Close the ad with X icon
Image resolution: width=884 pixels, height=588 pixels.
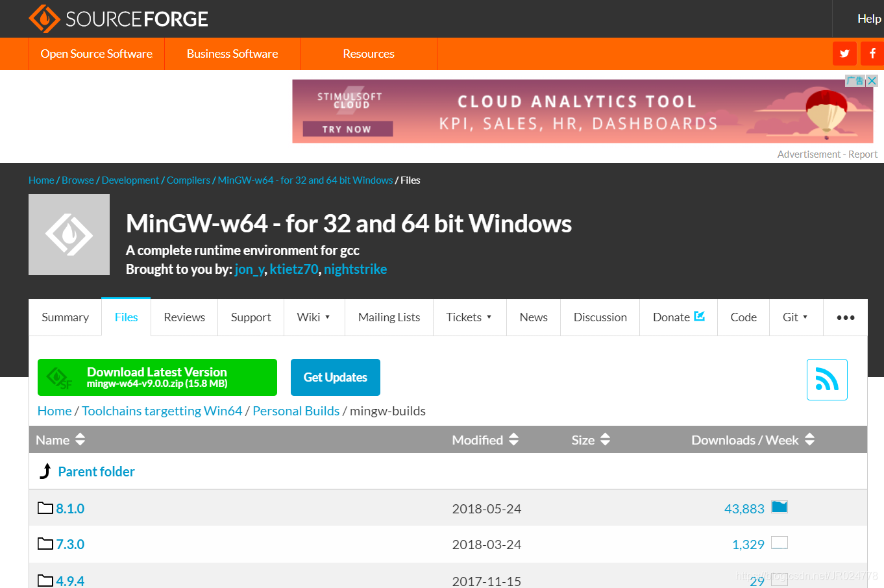(872, 80)
